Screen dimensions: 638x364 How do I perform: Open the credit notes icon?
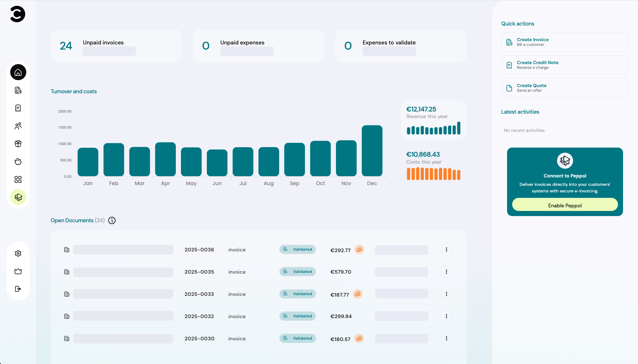(x=18, y=108)
